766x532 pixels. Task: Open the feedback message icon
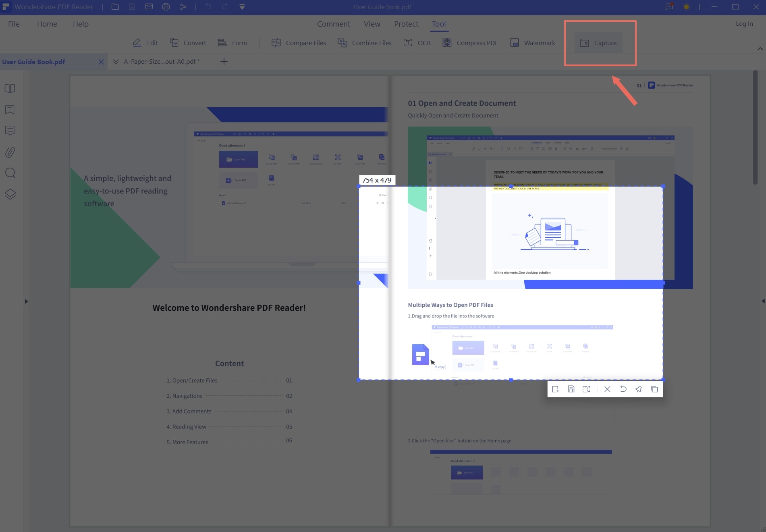(x=669, y=7)
